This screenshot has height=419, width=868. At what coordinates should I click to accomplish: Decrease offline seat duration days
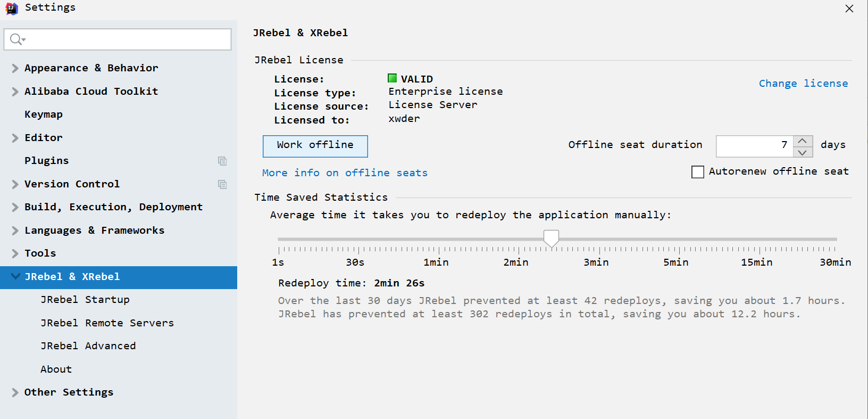[x=803, y=152]
